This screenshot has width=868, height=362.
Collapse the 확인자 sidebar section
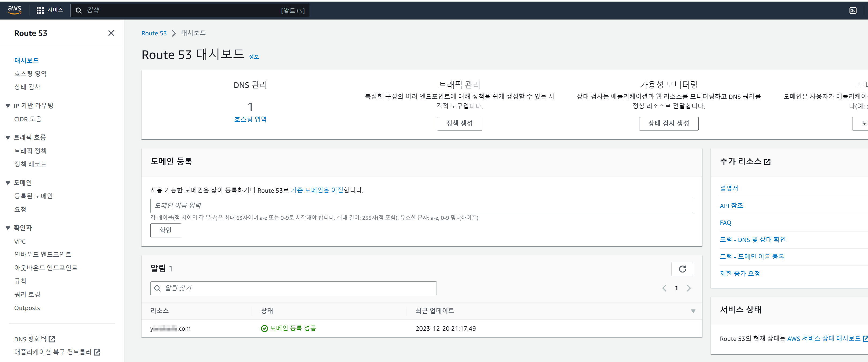click(8, 228)
